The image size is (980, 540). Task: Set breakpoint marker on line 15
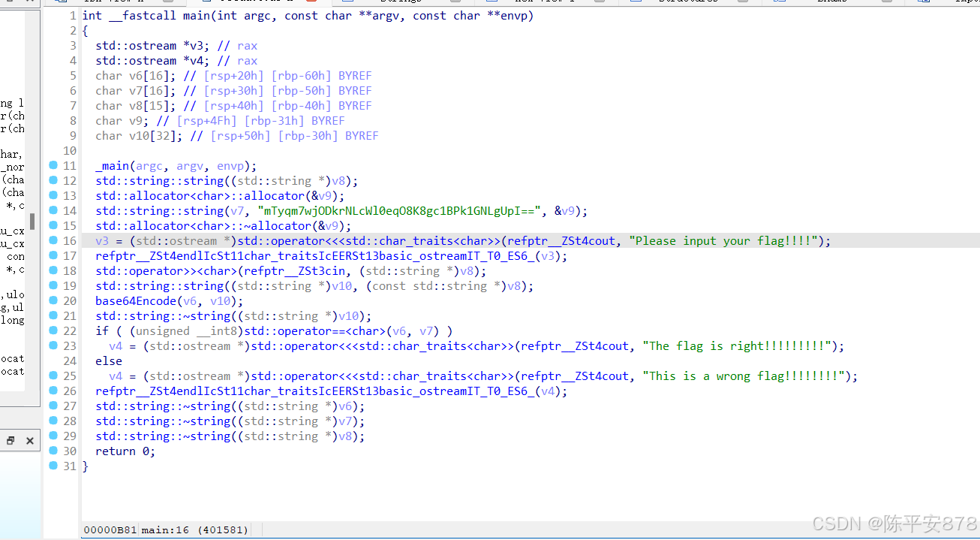(53, 225)
